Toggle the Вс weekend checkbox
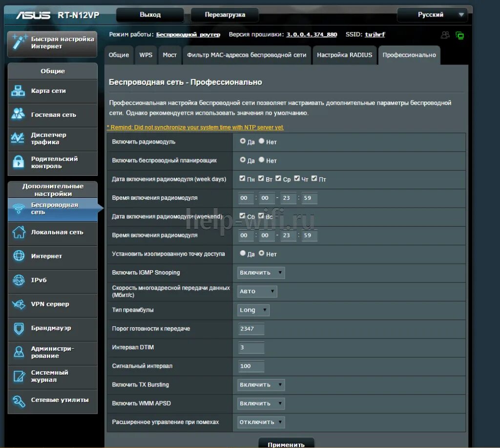This screenshot has width=500, height=448. pyautogui.click(x=261, y=216)
